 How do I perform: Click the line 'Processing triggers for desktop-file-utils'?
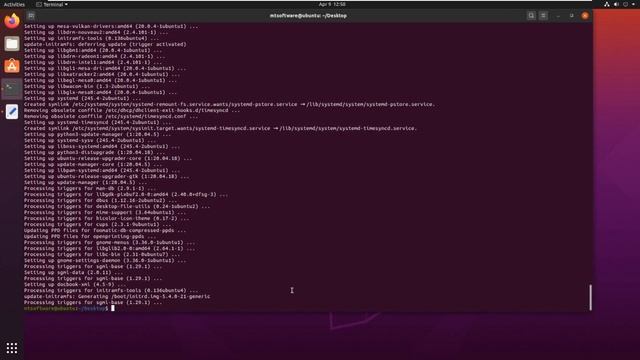click(x=117, y=207)
